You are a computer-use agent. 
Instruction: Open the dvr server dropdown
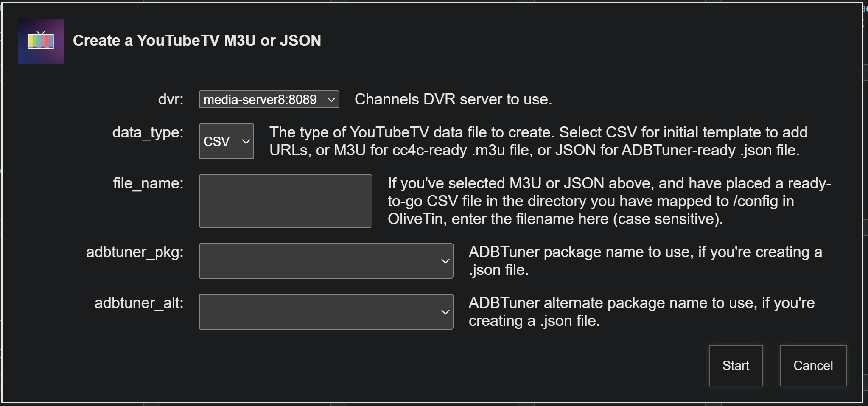point(269,100)
